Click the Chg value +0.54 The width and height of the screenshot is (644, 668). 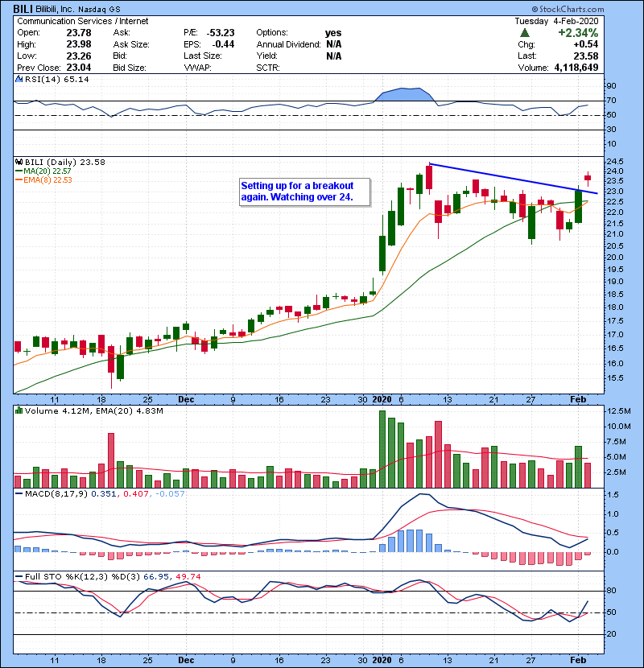click(x=586, y=44)
